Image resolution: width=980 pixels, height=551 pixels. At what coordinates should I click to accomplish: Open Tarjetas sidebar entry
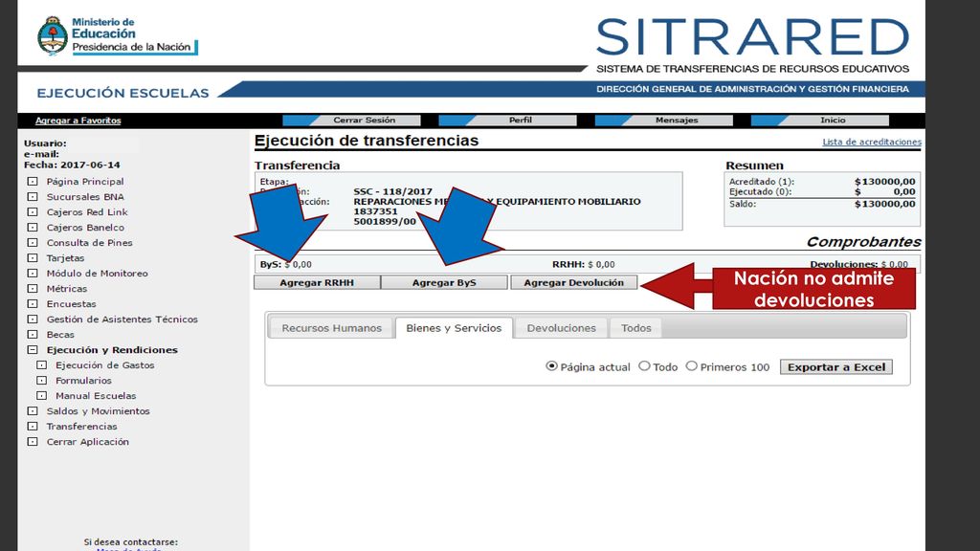click(x=65, y=258)
